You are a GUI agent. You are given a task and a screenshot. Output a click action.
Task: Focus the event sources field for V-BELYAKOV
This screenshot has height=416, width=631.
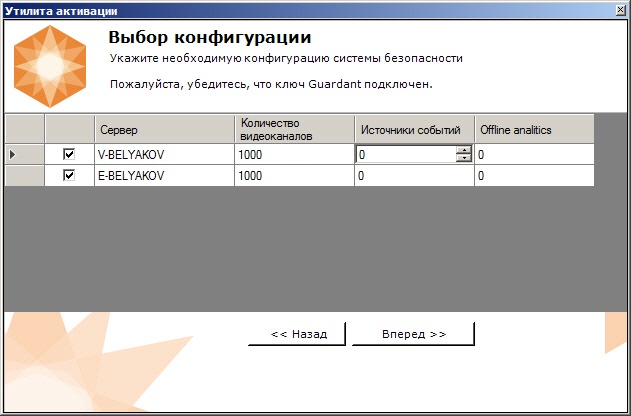405,154
